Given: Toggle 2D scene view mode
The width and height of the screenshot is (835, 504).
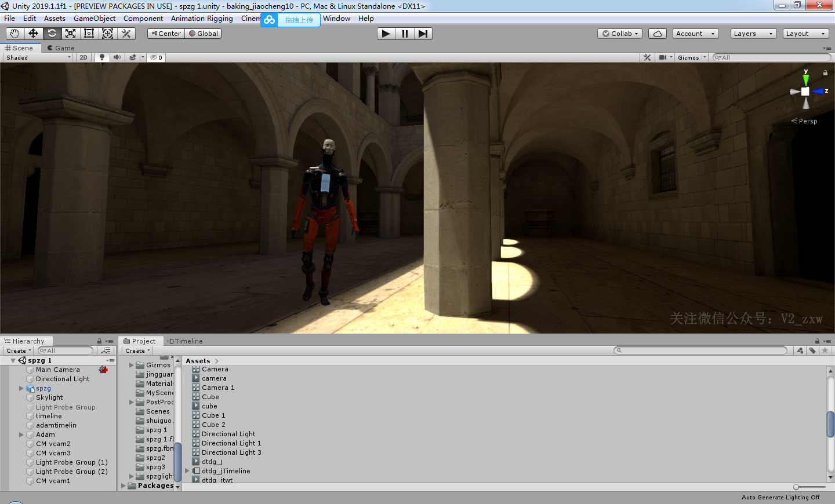Looking at the screenshot, I should point(83,57).
